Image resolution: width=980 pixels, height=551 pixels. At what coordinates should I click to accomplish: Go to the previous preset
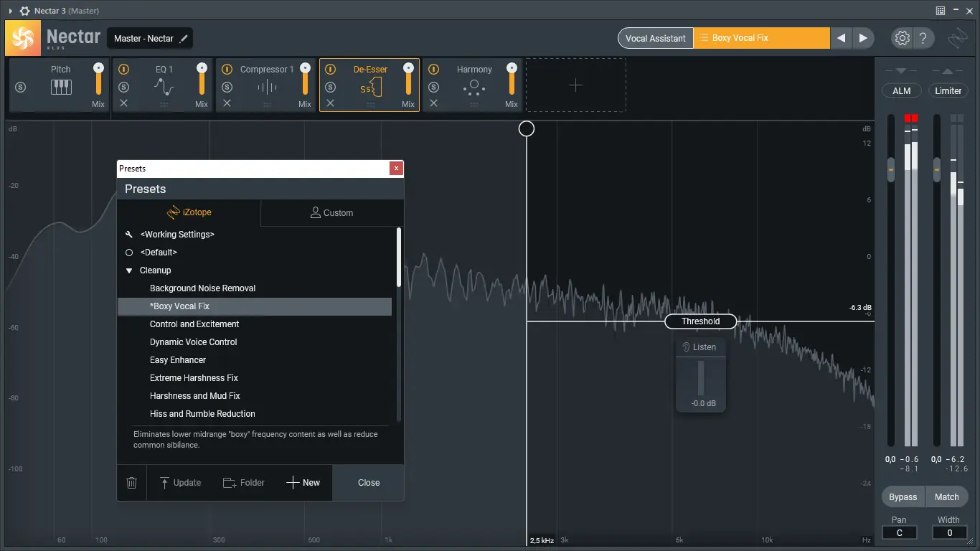tap(842, 38)
